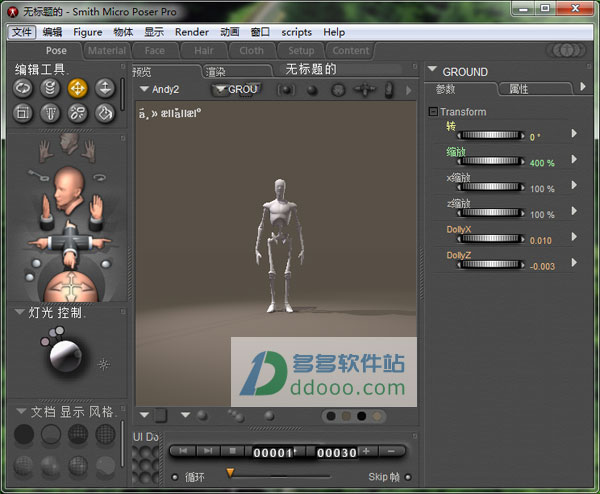
Task: Click the move camera XY hands control
Action: (69, 243)
